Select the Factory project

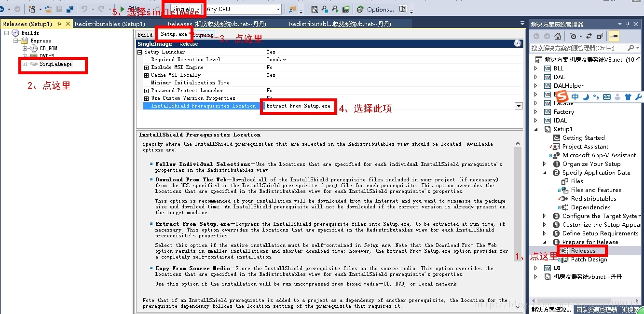coord(563,112)
